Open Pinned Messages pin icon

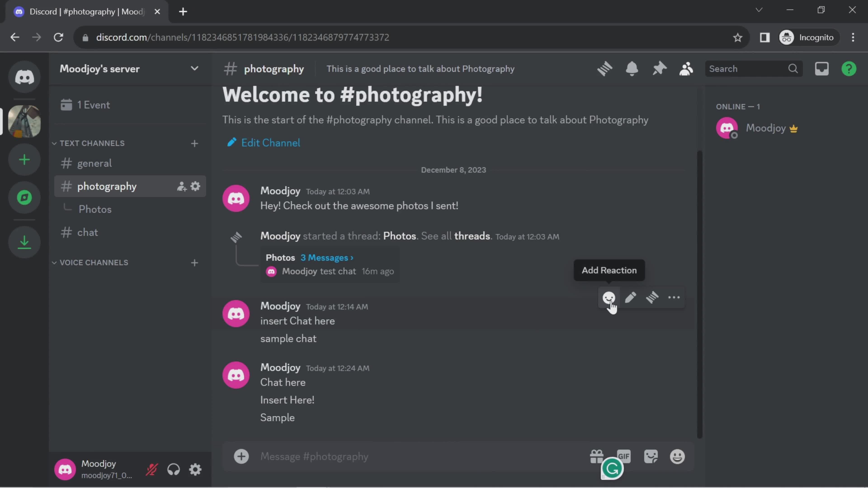pos(659,69)
